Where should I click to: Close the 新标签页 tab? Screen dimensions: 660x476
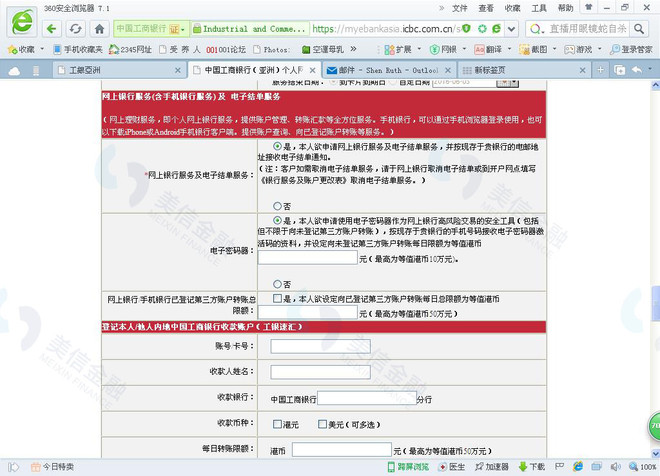pos(583,70)
